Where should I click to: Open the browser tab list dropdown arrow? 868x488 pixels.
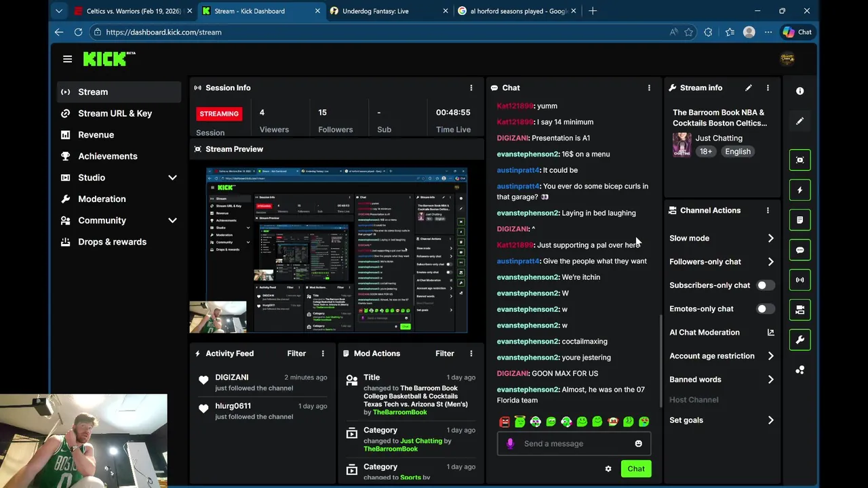59,11
